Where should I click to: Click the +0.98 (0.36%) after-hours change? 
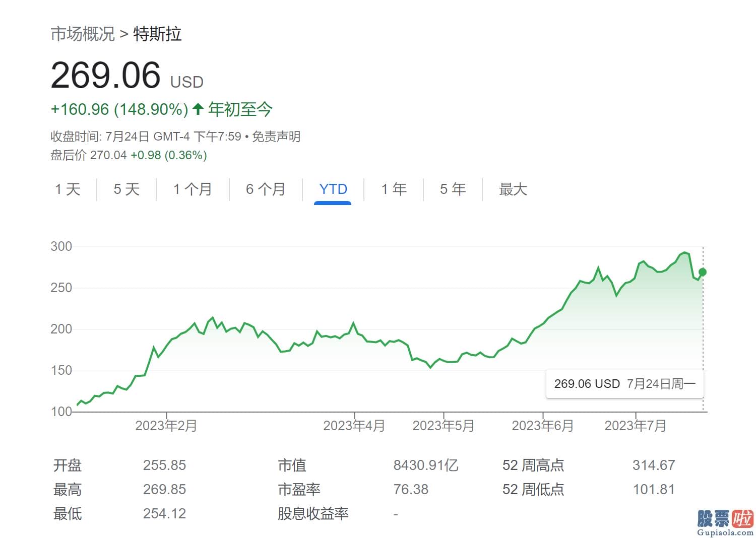point(169,155)
